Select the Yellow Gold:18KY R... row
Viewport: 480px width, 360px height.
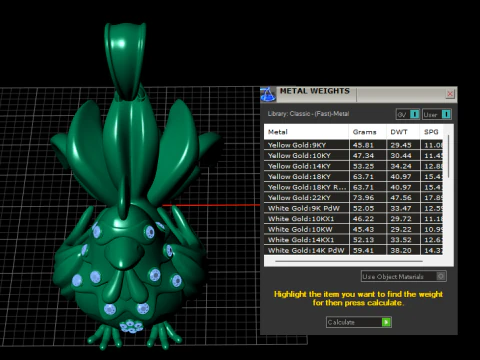(x=354, y=187)
